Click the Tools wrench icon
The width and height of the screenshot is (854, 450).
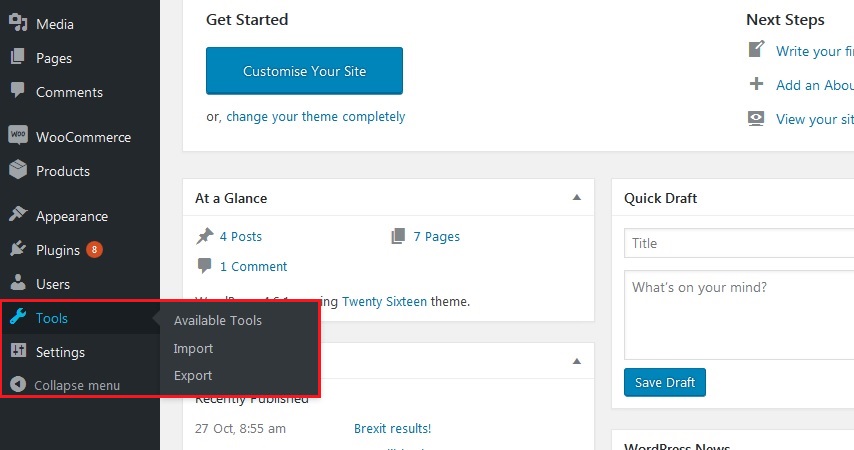(x=18, y=317)
